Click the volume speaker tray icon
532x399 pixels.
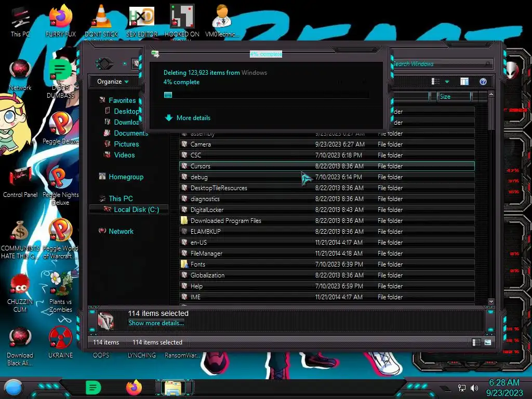coord(474,388)
